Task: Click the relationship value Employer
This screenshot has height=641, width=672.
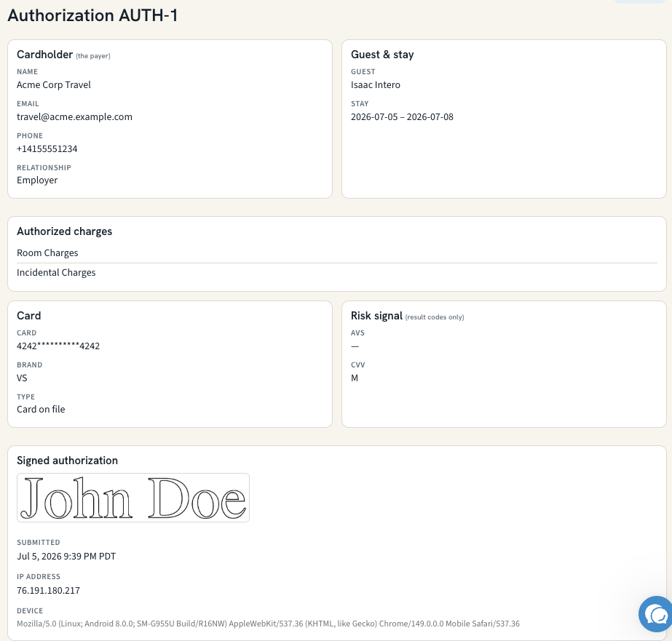Action: (37, 180)
